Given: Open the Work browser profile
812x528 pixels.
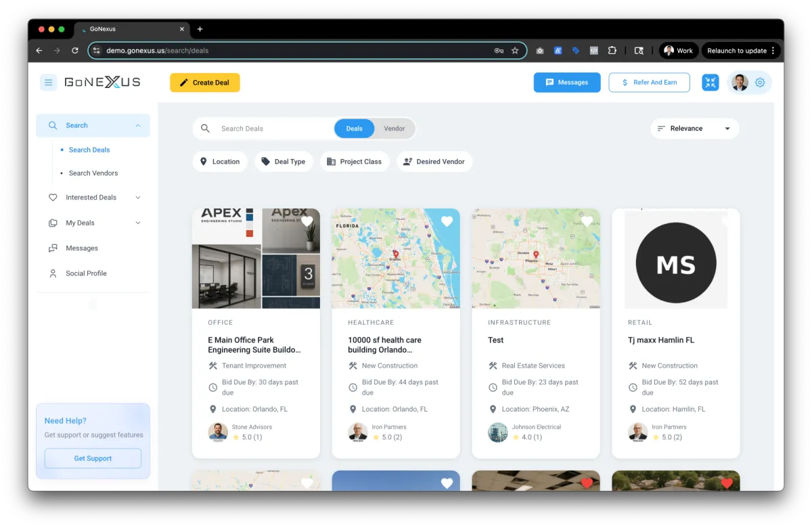Looking at the screenshot, I should [679, 51].
